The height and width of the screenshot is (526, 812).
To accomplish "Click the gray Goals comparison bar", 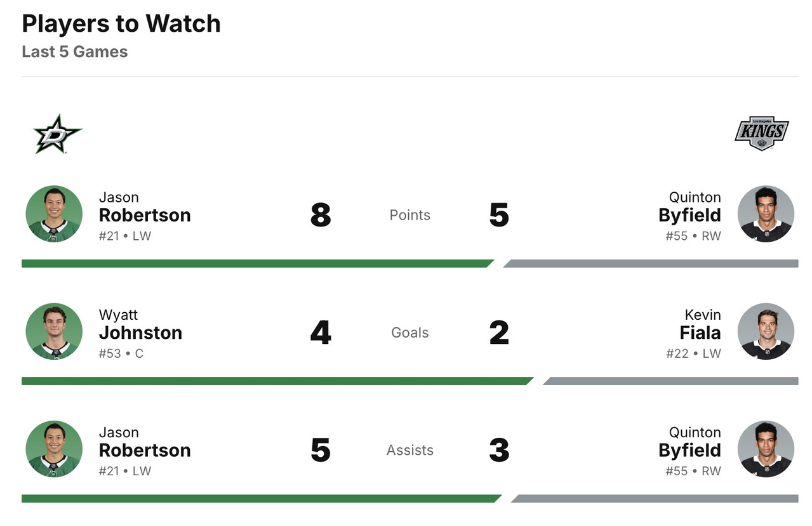I will tap(671, 381).
